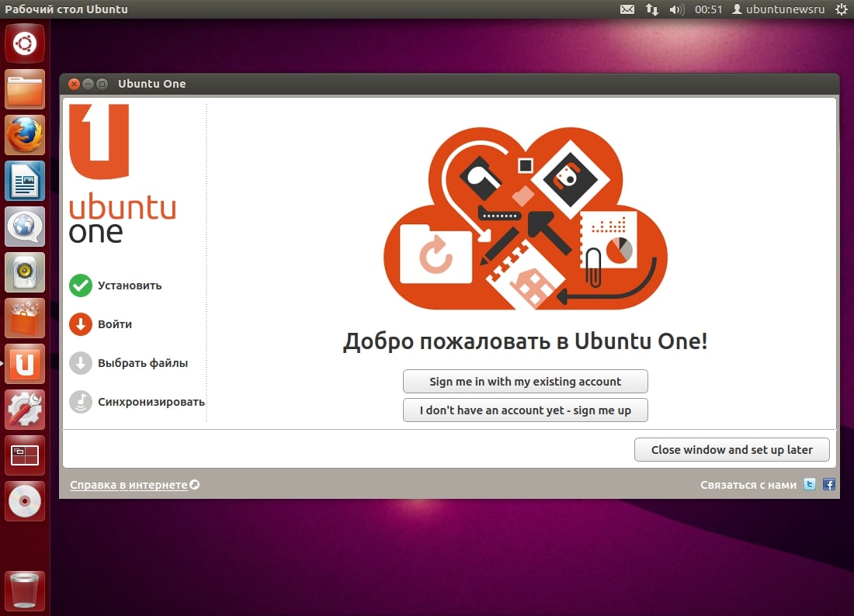The width and height of the screenshot is (854, 616).
Task: Click the Добро пожаловать в Ubuntu One! heading
Action: click(x=525, y=341)
